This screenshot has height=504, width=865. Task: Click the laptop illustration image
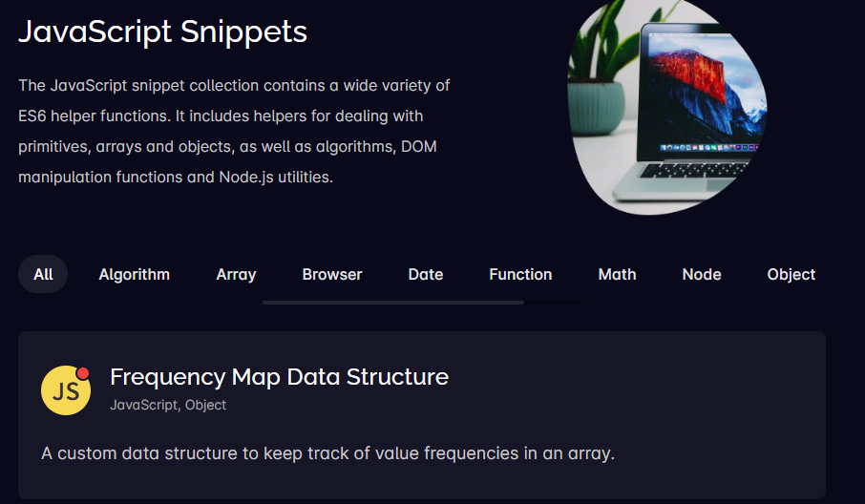point(666,105)
